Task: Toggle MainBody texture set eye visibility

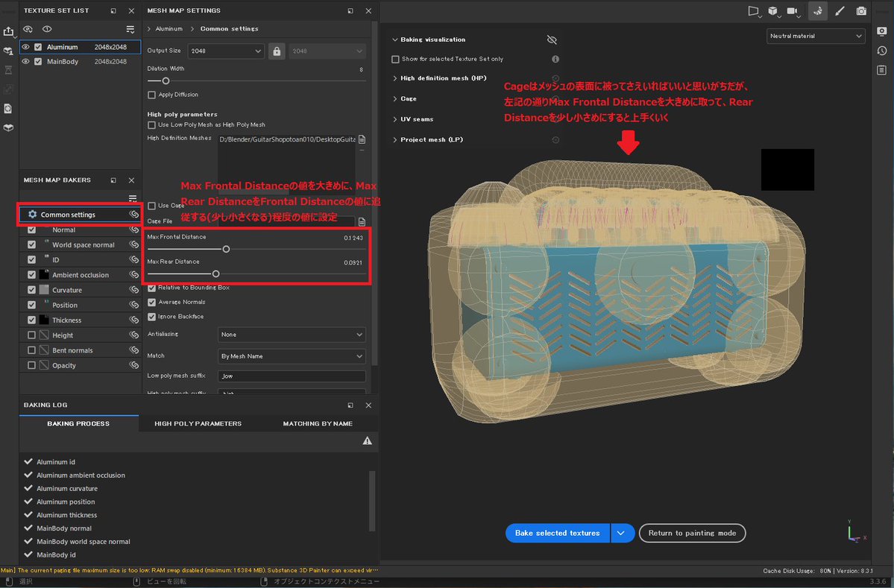Action: pyautogui.click(x=25, y=62)
